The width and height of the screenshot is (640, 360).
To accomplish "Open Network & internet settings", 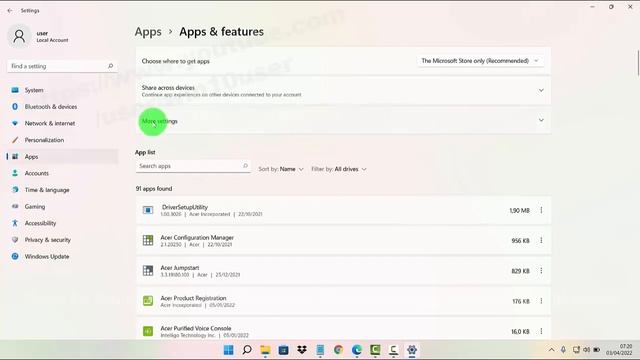I will tap(62, 123).
